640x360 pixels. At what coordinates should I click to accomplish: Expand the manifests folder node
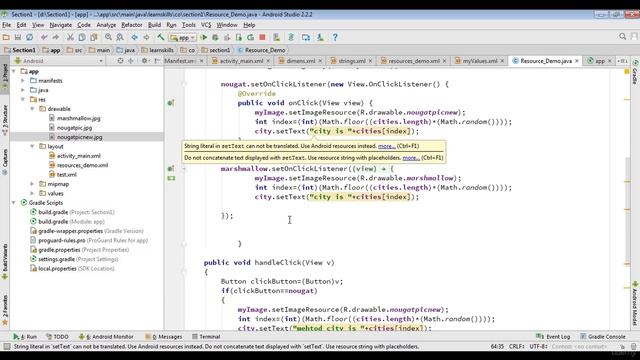point(23,80)
